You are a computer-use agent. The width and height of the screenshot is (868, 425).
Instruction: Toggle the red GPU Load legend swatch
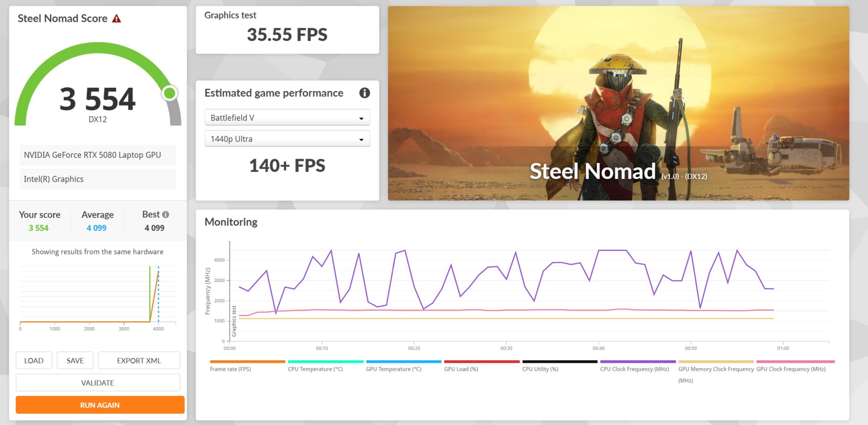tap(481, 362)
